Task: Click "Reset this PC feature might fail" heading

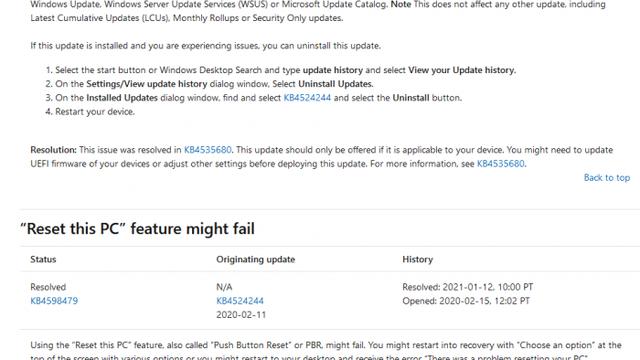Action: (x=138, y=229)
